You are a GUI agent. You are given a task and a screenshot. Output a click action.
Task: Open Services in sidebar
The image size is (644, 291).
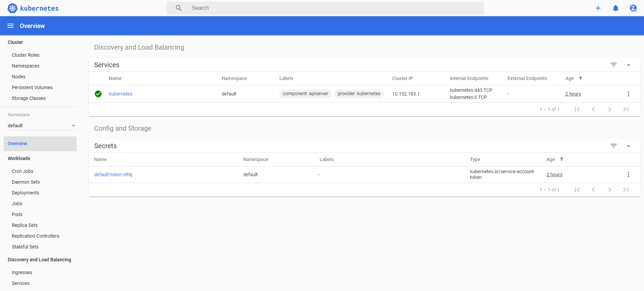coord(21,283)
